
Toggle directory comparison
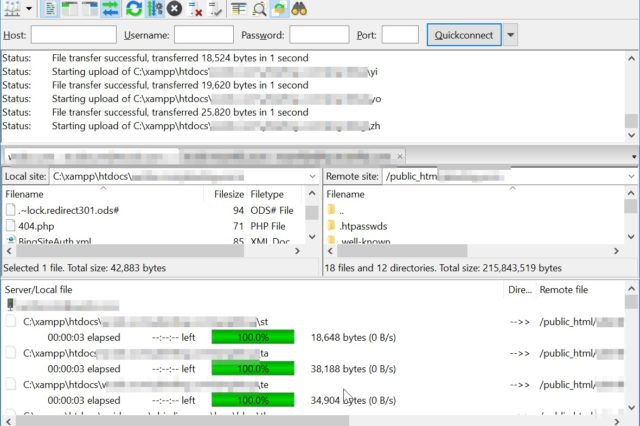(x=259, y=9)
